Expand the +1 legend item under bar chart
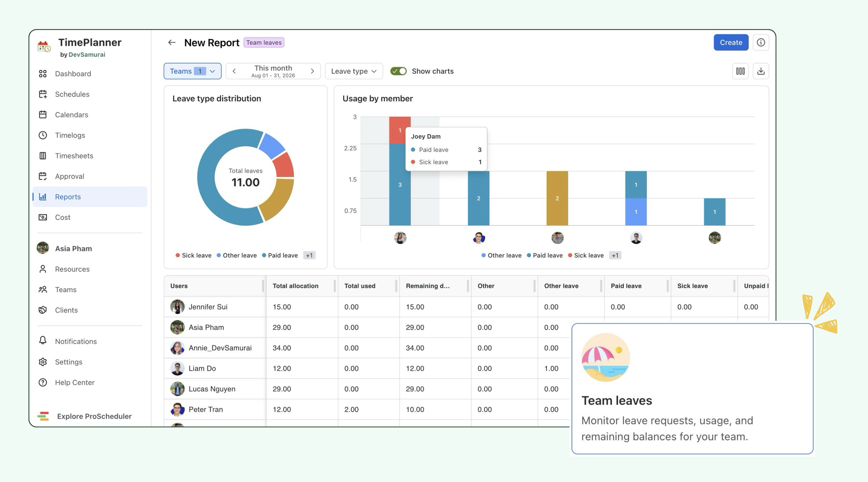 [615, 255]
